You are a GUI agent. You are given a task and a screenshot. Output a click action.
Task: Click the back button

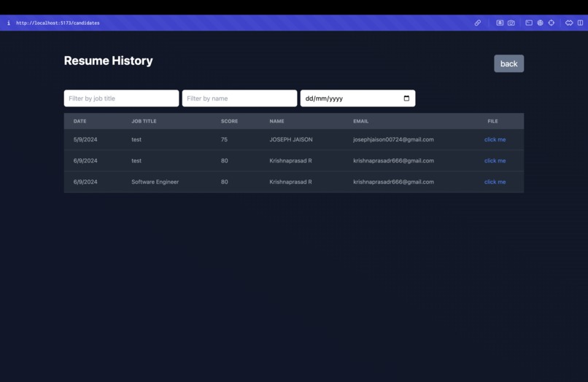(x=509, y=63)
